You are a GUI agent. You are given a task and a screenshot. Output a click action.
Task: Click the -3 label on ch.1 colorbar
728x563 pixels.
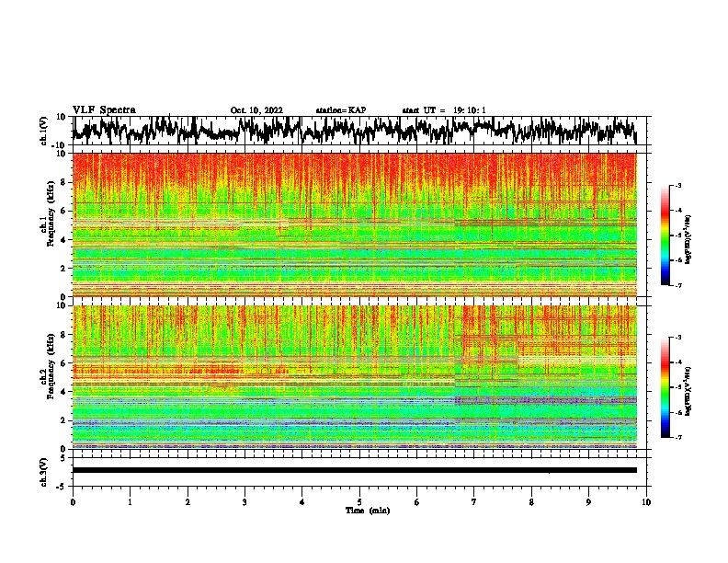[x=678, y=185]
